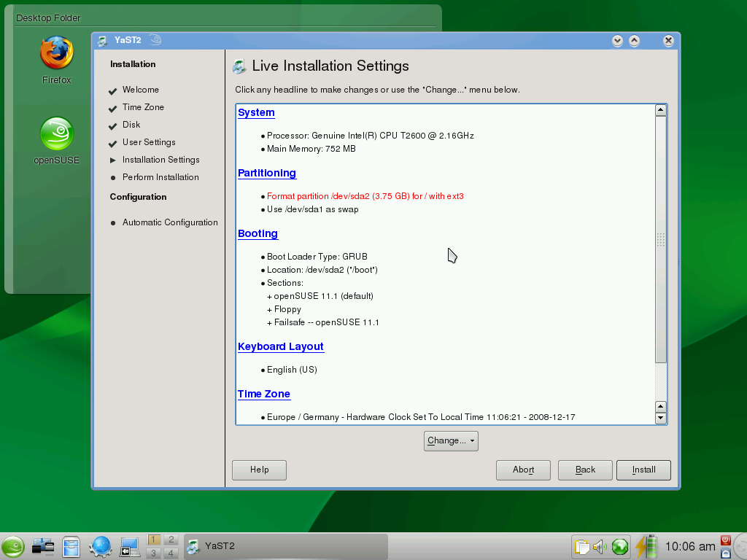
Task: Close the YaST2 window
Action: click(x=668, y=41)
